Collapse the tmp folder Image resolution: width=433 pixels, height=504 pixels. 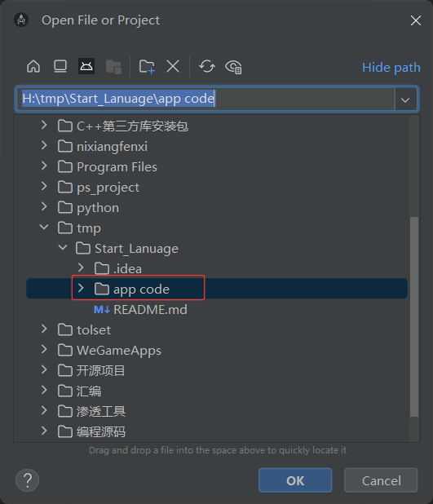44,228
